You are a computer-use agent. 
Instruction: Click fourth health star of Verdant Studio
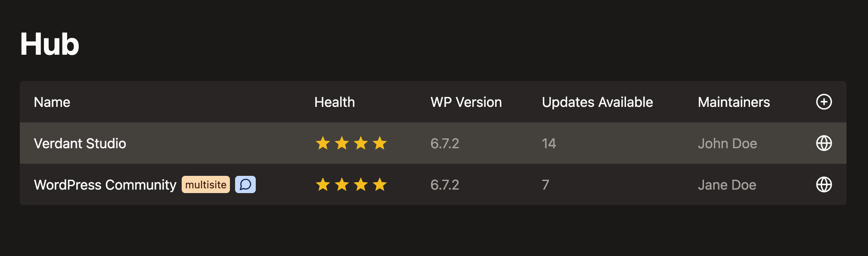pos(380,143)
